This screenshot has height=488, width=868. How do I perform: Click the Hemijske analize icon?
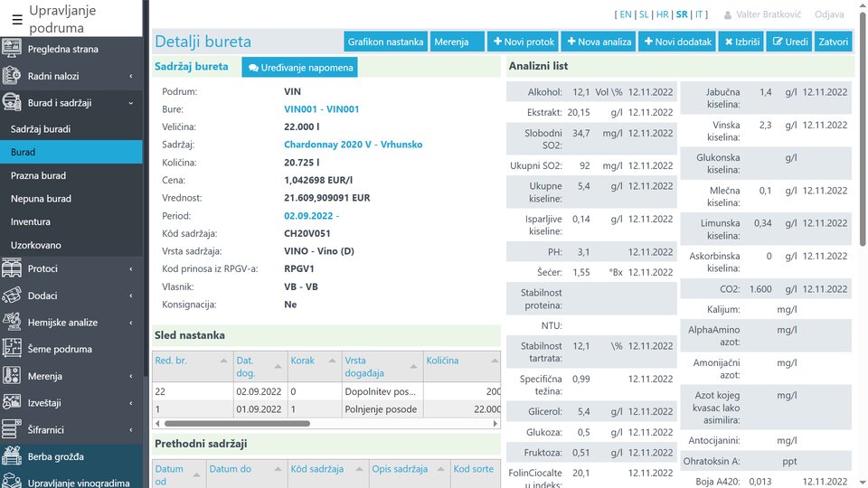point(13,323)
